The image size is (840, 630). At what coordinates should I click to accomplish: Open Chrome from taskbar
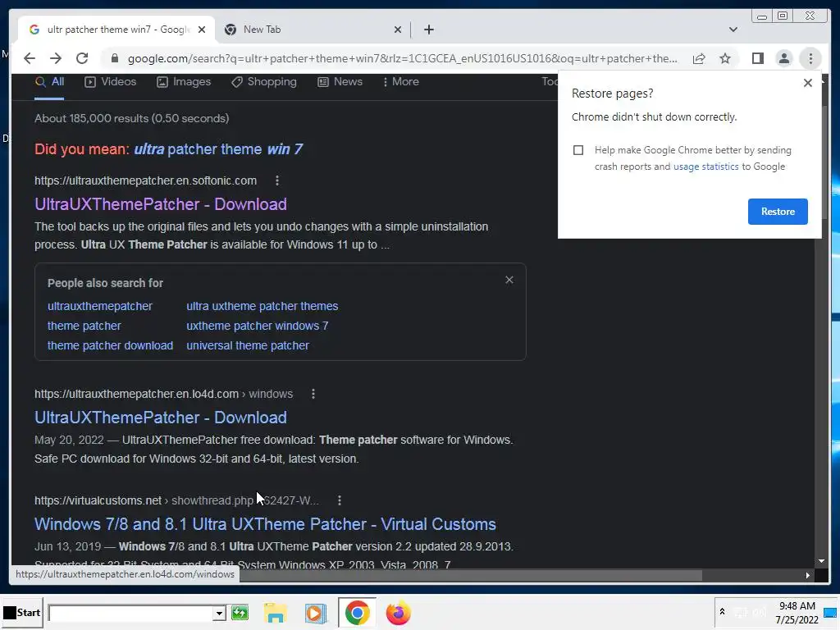pyautogui.click(x=358, y=613)
